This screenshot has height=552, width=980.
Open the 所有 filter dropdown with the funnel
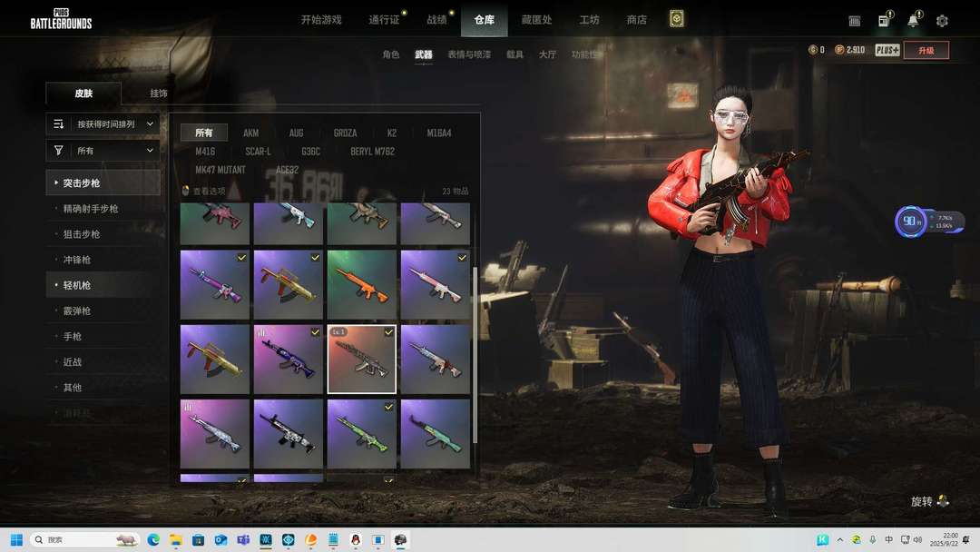tap(103, 151)
